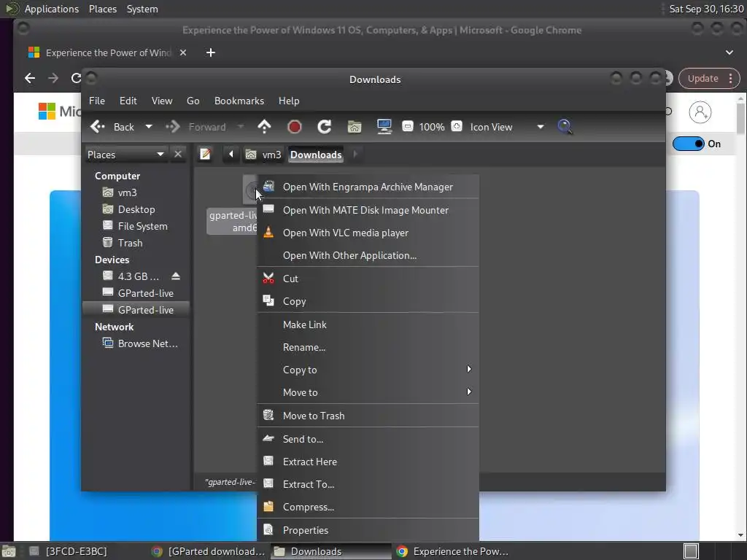Click the Chrome Update button
Image resolution: width=747 pixels, height=560 pixels.
(x=703, y=79)
